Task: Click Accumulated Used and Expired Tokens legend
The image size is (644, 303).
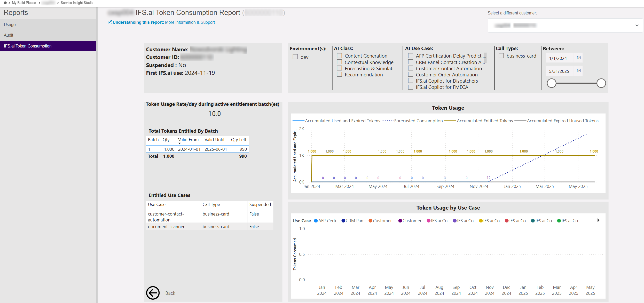Action: point(336,121)
